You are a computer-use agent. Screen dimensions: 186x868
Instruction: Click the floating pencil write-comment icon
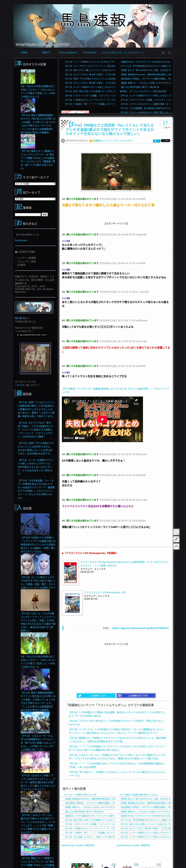[176, 539]
